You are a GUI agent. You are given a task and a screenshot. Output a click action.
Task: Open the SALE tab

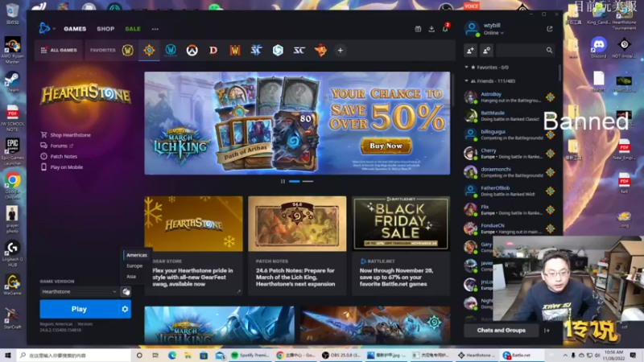pyautogui.click(x=133, y=29)
